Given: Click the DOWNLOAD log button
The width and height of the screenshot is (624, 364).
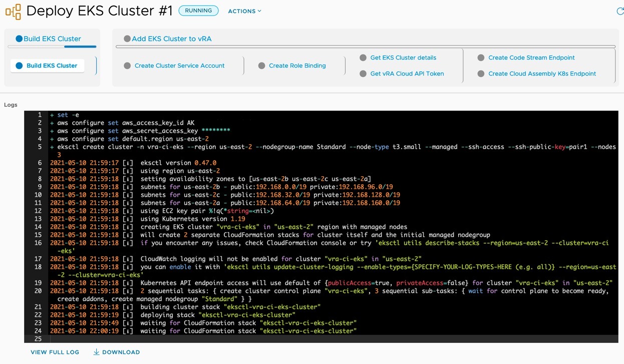Looking at the screenshot, I should (x=116, y=352).
